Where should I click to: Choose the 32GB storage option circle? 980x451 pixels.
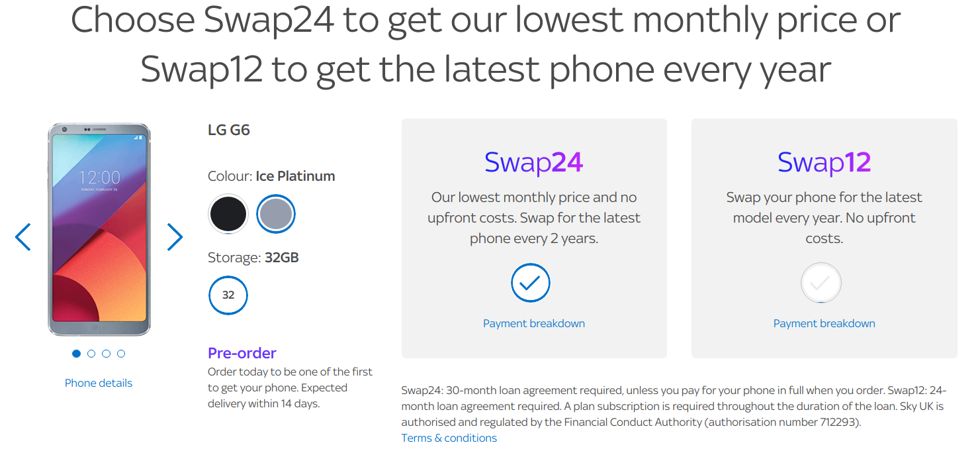[x=228, y=295]
